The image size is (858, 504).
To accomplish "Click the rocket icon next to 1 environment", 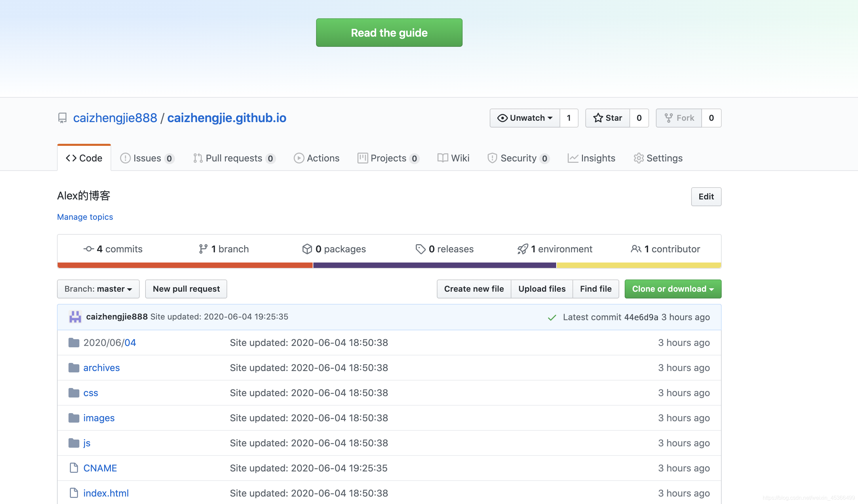I will 523,249.
